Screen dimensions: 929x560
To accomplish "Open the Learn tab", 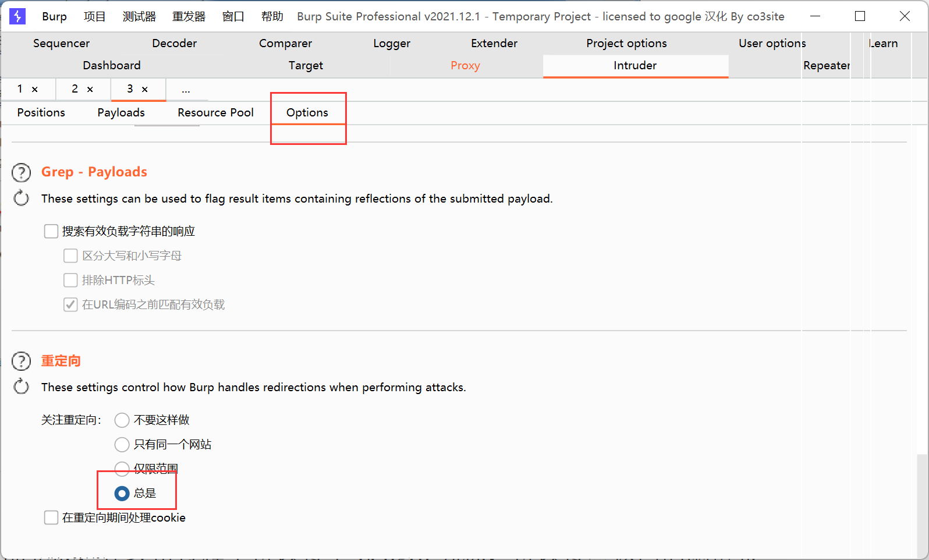I will tap(884, 43).
